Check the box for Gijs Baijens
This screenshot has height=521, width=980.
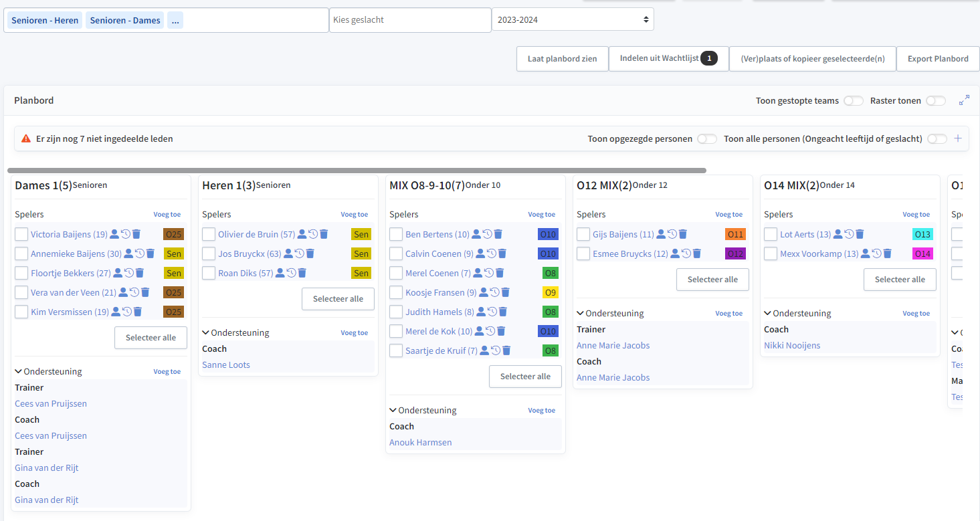(x=583, y=234)
